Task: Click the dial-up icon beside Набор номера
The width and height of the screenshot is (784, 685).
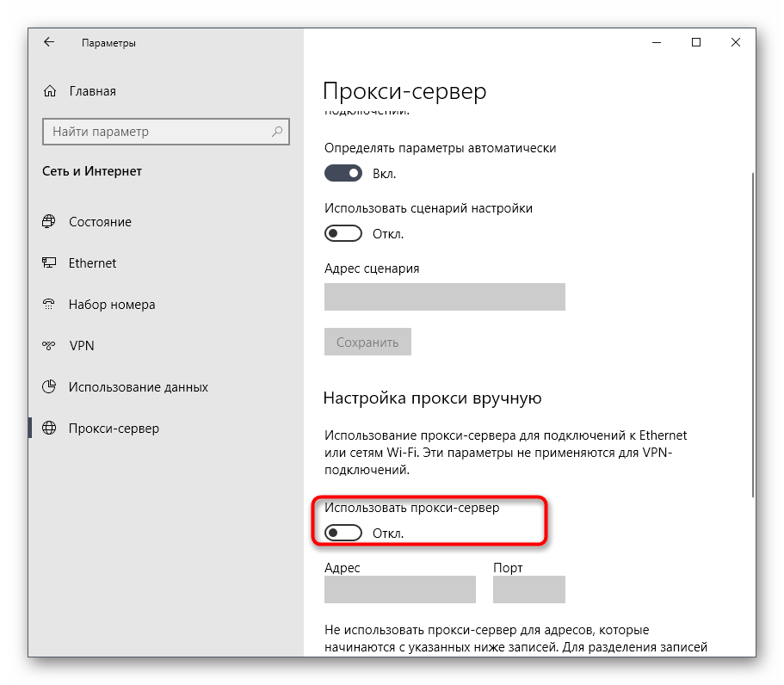Action: click(49, 305)
